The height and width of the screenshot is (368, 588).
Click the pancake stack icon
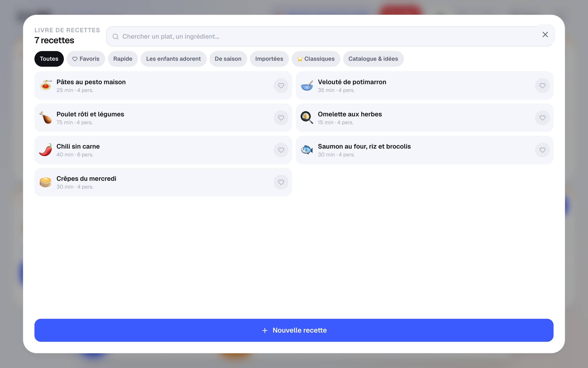46,182
